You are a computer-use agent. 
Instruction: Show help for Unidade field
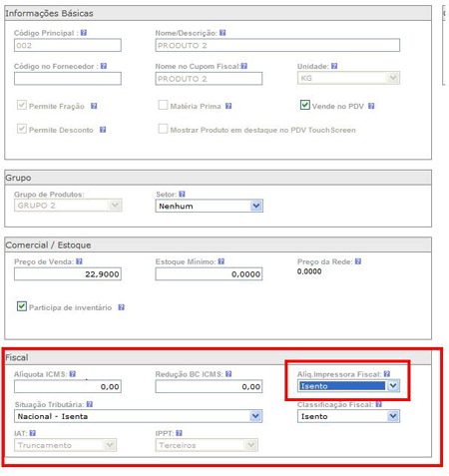coord(334,66)
